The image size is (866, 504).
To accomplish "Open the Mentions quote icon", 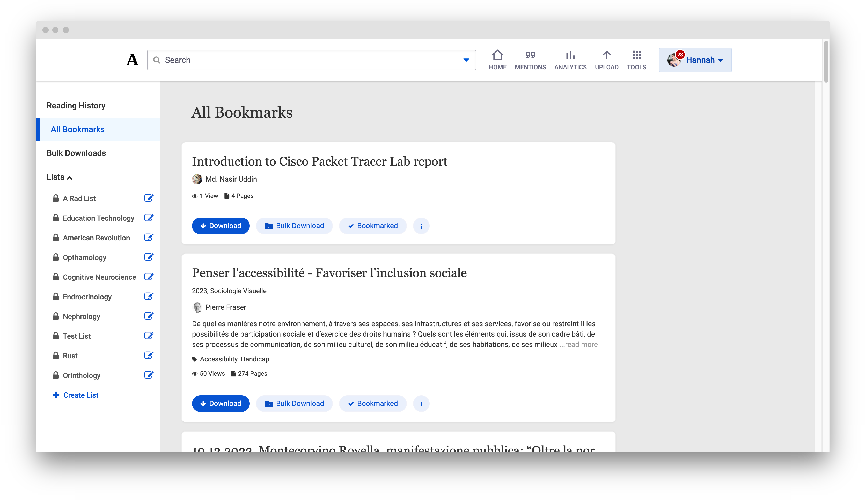I will coord(530,55).
